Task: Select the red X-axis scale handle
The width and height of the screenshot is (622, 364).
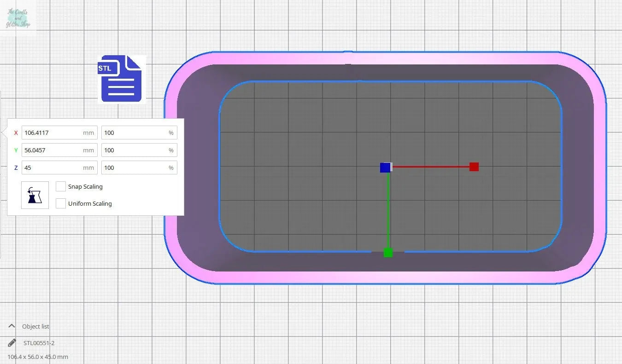Action: (x=474, y=167)
